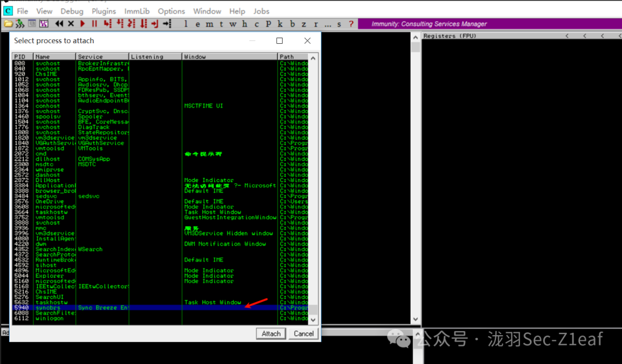Click the execute till return icon
Screen dimensions: 622x364
tap(155, 24)
